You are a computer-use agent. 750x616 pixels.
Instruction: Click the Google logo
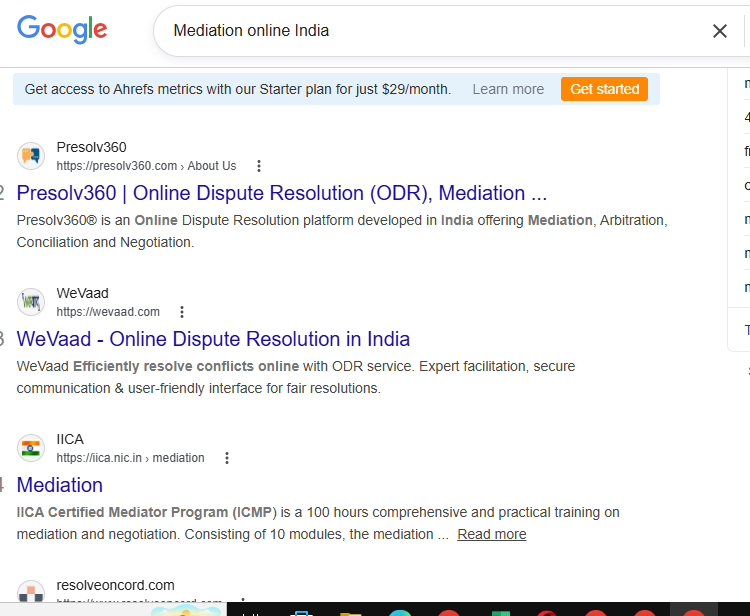pos(62,29)
